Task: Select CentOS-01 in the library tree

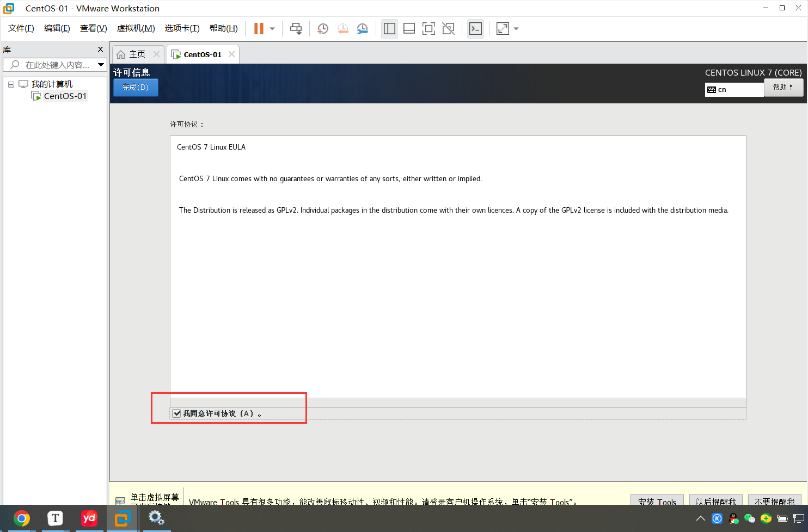Action: (65, 96)
